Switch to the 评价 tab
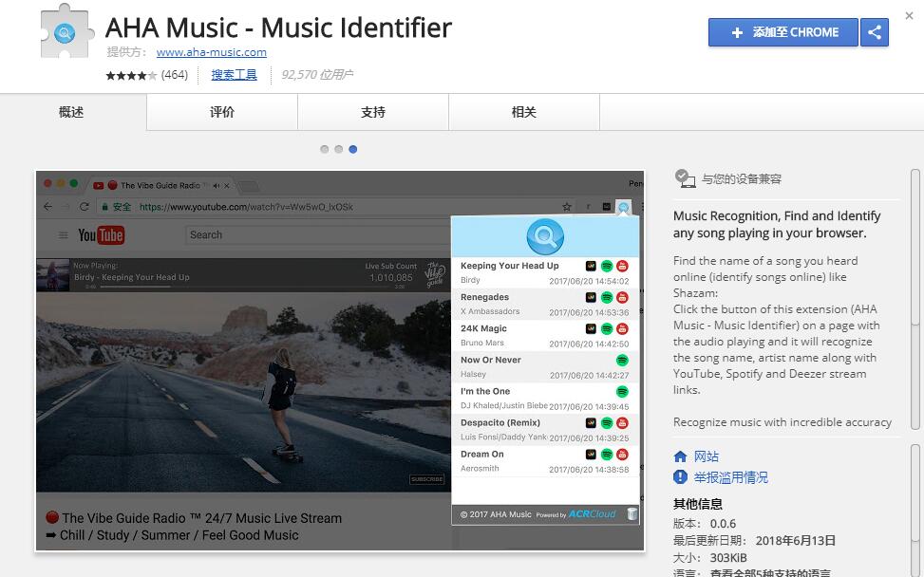The image size is (924, 577). pos(221,111)
